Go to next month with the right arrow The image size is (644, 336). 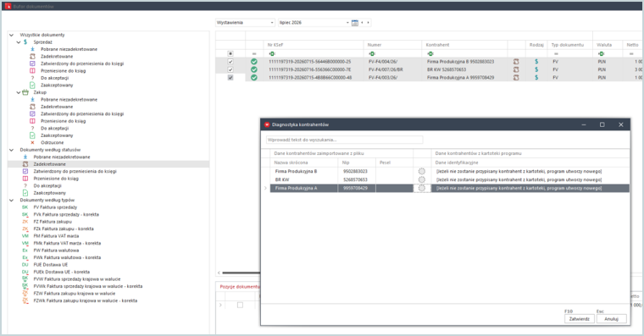click(x=368, y=23)
